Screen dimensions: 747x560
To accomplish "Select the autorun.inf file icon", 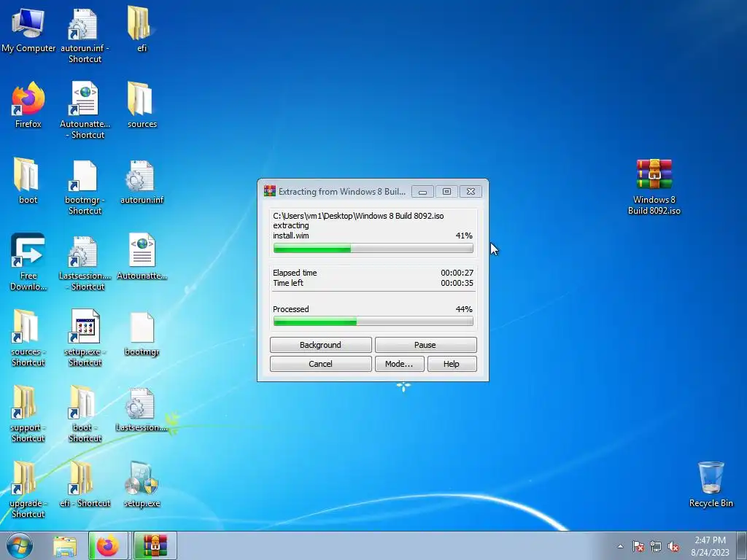I will (142, 181).
